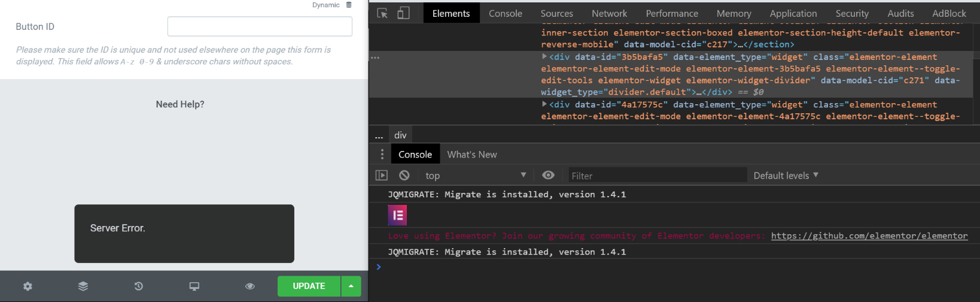Viewport: 980px width, 302px height.
Task: Click the first JQMIGRATE console message
Action: point(507,195)
